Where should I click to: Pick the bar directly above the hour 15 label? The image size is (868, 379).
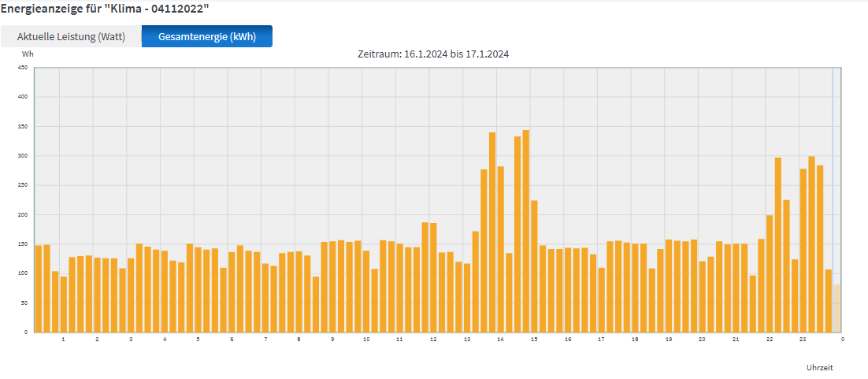pos(534,266)
